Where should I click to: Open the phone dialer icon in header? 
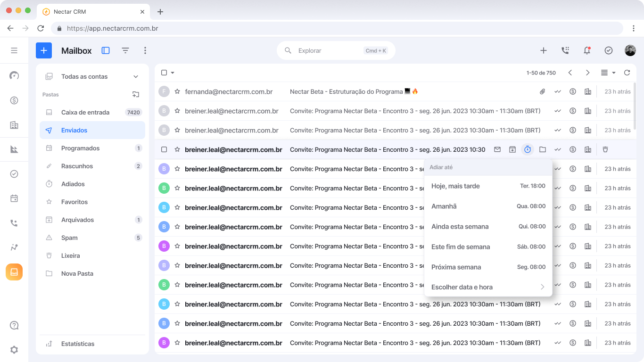coord(565,50)
